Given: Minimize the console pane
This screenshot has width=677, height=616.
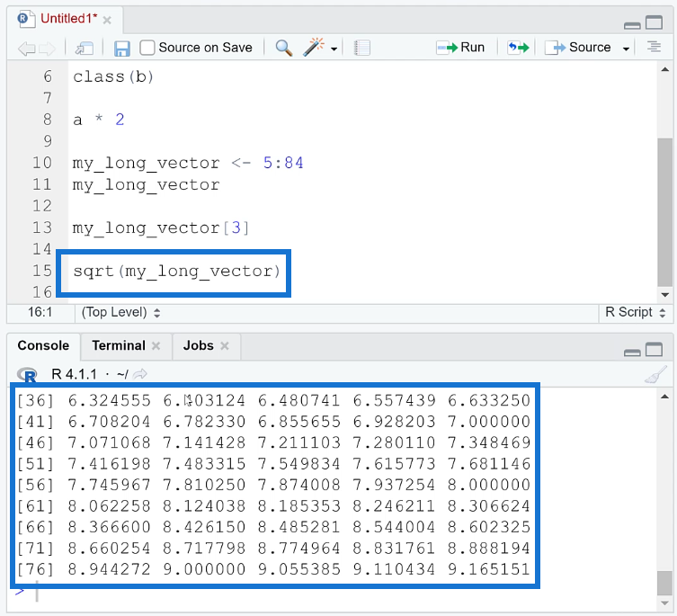Looking at the screenshot, I should pos(632,353).
